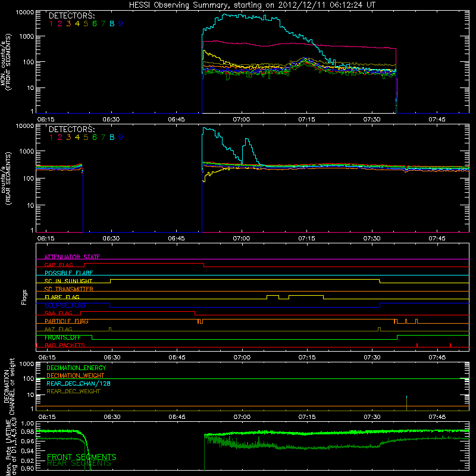This screenshot has height=476, width=476.
Task: Click detector 2 legend in front segments plot
Action: tap(60, 24)
